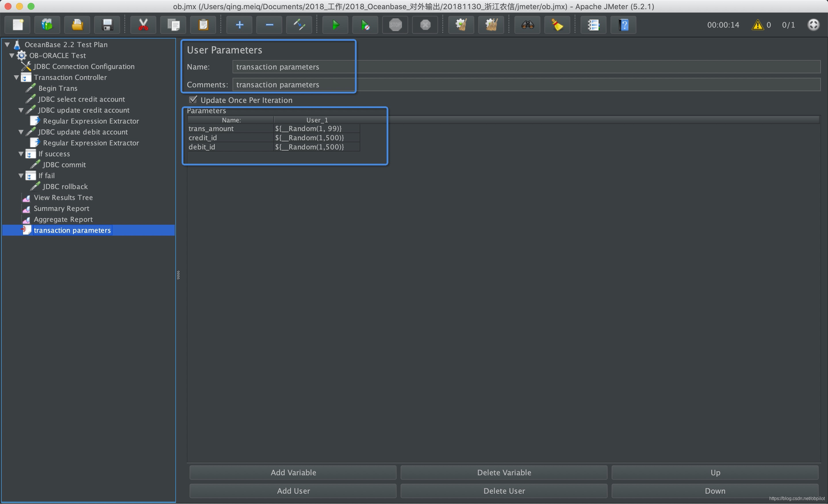Select JDBC commit sampler

point(64,165)
